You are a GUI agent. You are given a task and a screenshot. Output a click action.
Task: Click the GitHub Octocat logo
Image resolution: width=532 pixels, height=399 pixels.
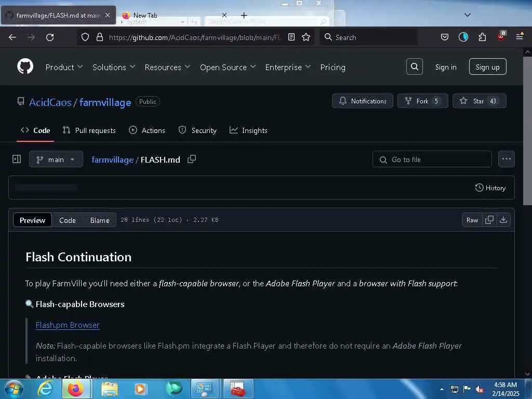25,66
